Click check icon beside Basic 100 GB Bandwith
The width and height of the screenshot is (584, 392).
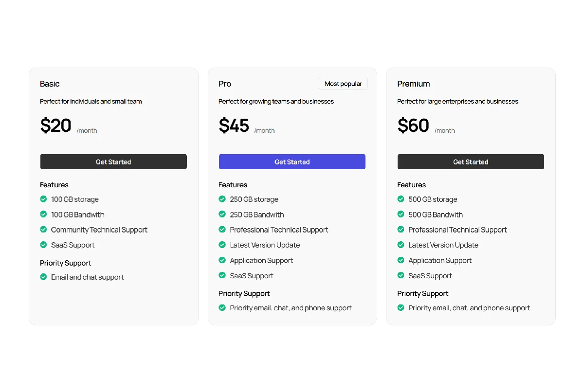(43, 214)
